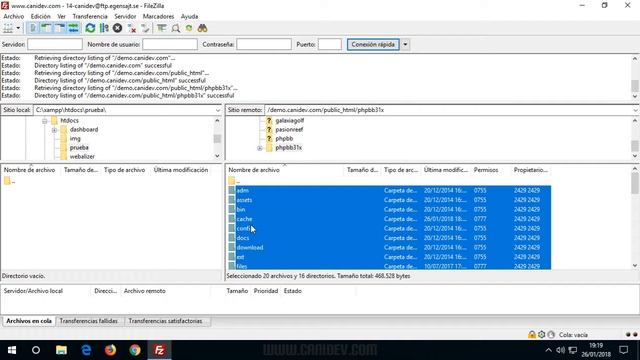Open File Explorer from the taskbar

click(x=61, y=350)
